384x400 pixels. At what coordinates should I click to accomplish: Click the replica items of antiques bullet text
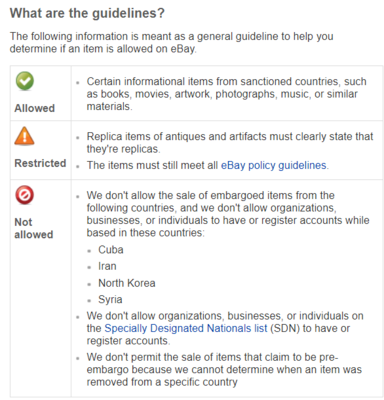click(230, 143)
